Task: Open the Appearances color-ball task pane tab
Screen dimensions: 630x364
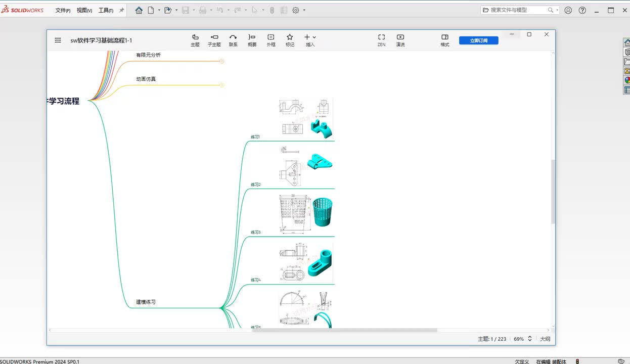Action: click(x=627, y=80)
